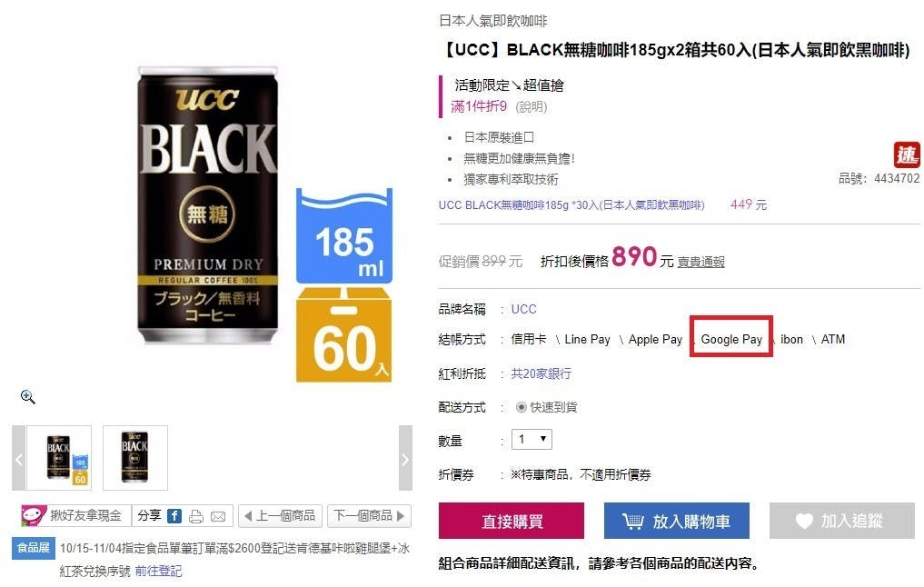This screenshot has width=924, height=587.
Task: Share product via Facebook icon
Action: point(174,516)
